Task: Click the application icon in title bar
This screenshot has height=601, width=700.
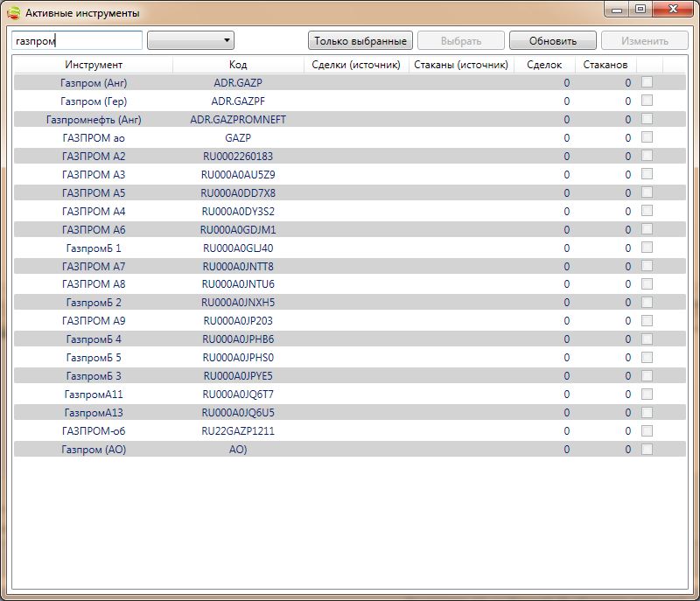Action: tap(14, 13)
